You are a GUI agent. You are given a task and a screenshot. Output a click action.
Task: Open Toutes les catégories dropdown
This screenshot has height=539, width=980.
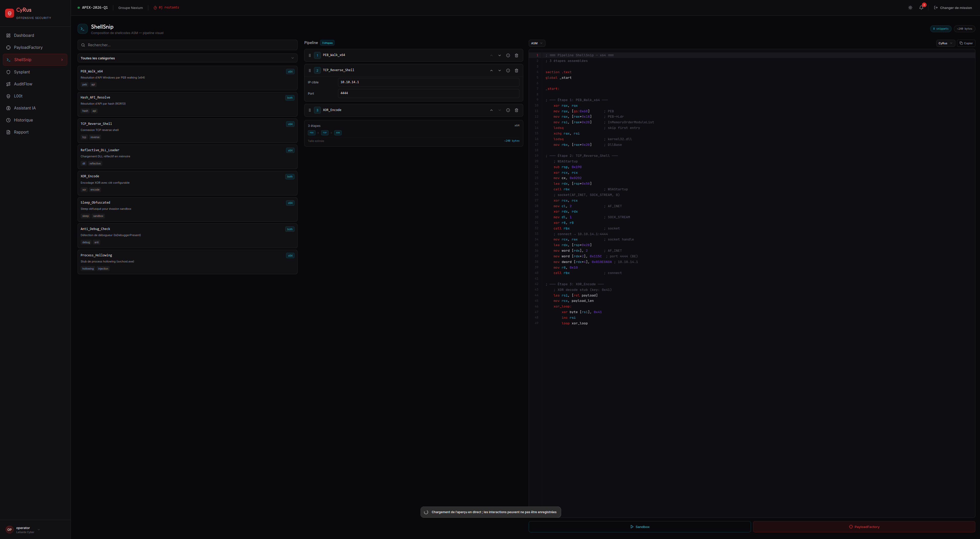coord(187,58)
